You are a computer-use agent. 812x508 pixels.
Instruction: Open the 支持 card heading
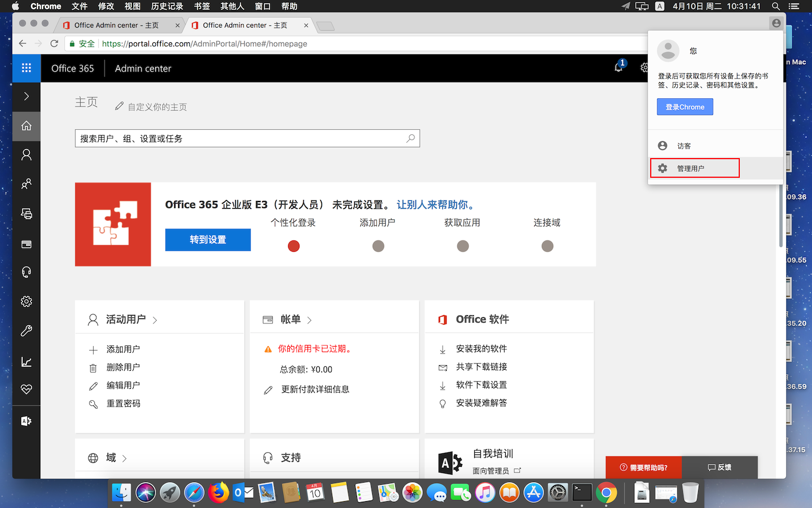pyautogui.click(x=290, y=458)
